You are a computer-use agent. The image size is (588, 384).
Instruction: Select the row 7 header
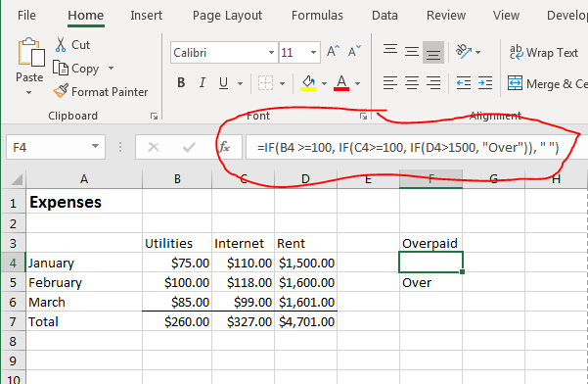click(x=13, y=321)
